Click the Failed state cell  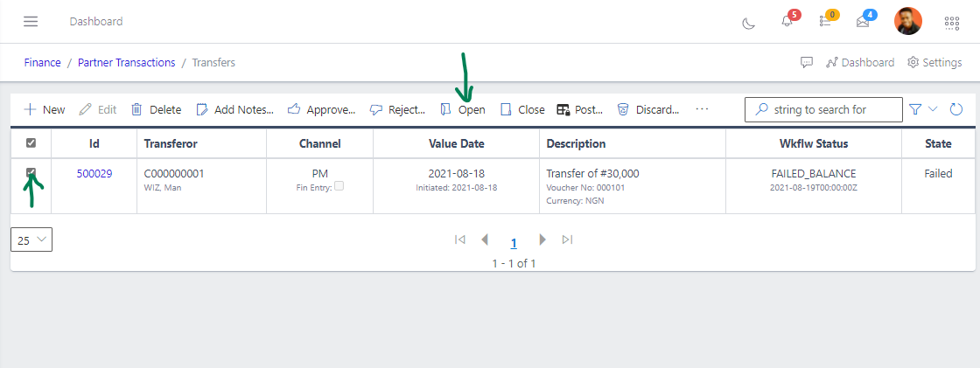[x=938, y=174]
